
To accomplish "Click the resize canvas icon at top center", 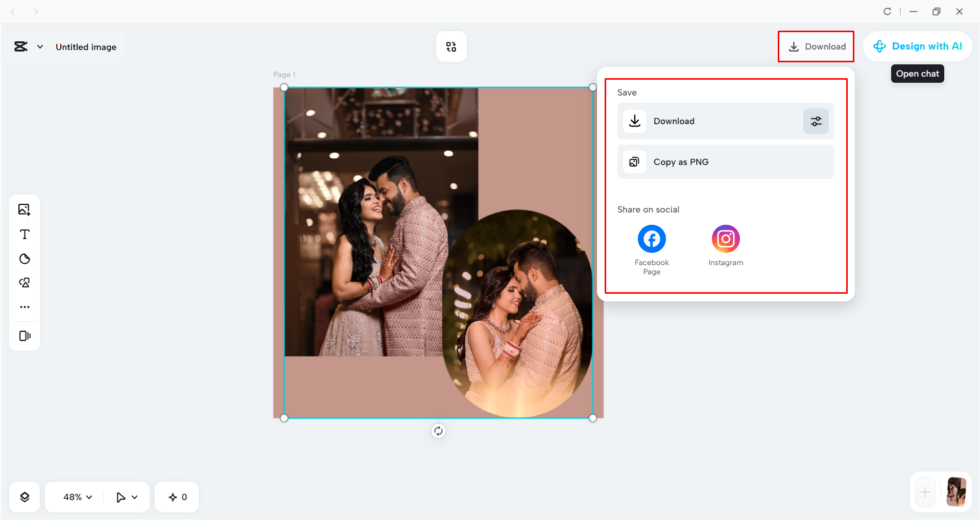I will 451,46.
